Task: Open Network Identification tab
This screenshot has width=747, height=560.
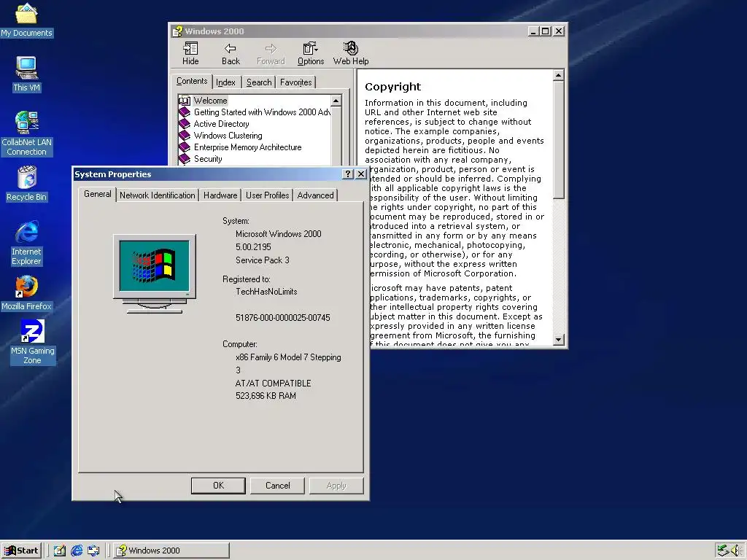Action: tap(158, 195)
